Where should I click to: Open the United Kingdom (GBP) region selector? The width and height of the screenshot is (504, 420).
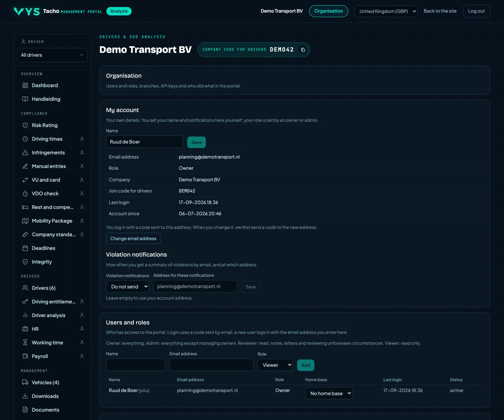(386, 11)
